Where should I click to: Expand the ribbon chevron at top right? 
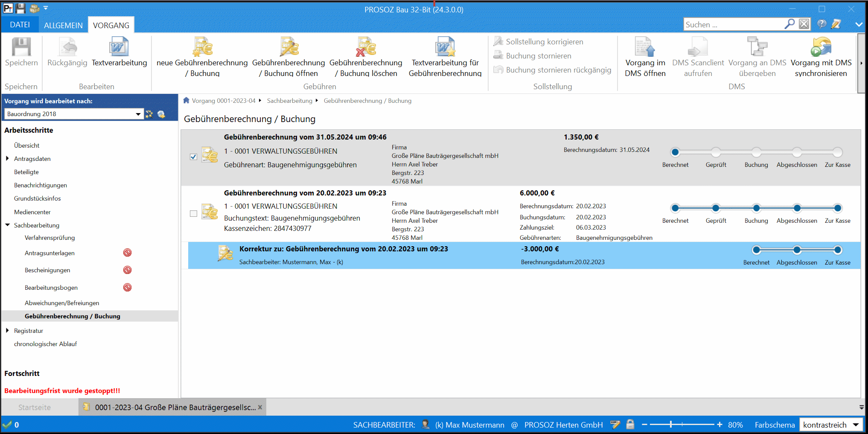(859, 24)
